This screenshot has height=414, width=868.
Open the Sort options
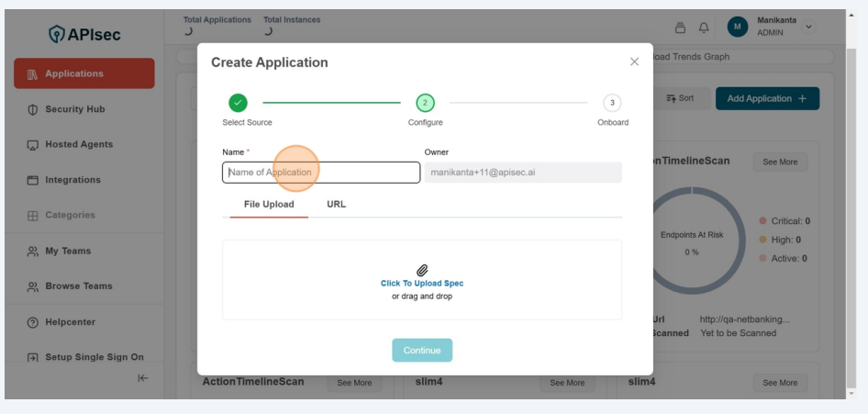[x=680, y=98]
